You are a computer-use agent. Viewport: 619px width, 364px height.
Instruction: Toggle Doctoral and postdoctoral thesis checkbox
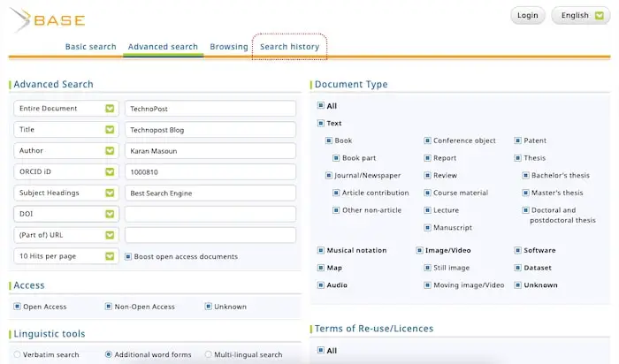click(x=525, y=210)
